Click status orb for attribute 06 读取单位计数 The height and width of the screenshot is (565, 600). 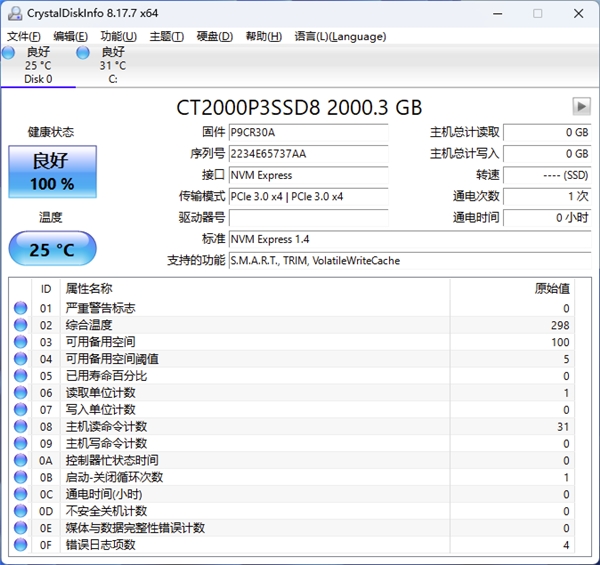click(21, 392)
